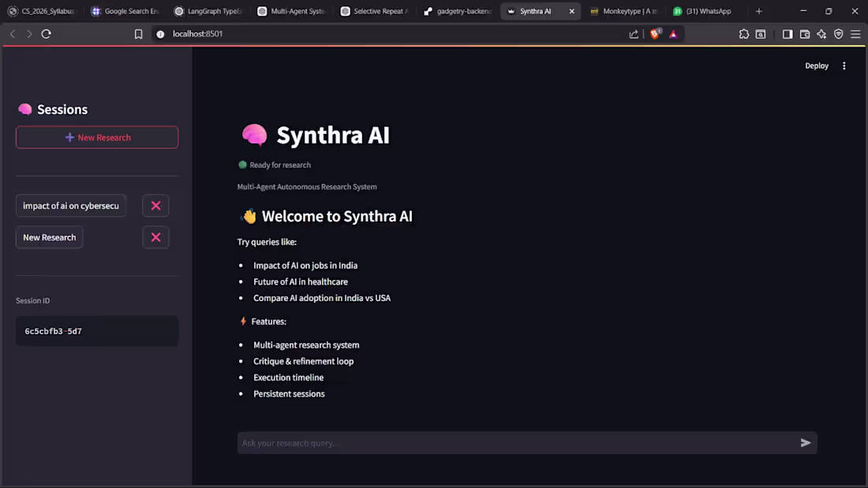868x488 pixels.
Task: Open Leo AI sparkle icon
Action: [x=821, y=34]
